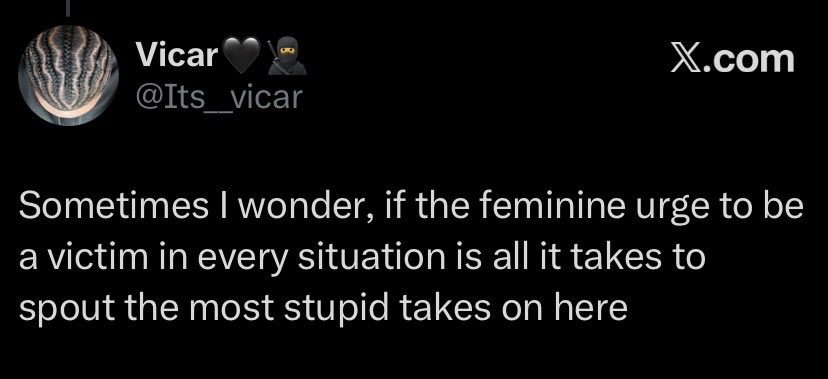Screen dimensions: 828x379
Task: Open the braided-hair profile avatar
Action: pos(69,75)
